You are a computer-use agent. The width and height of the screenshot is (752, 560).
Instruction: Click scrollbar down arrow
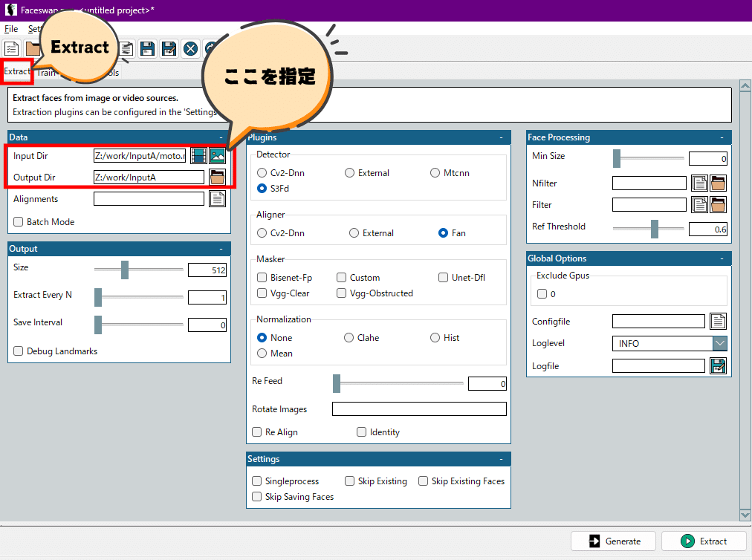(745, 515)
